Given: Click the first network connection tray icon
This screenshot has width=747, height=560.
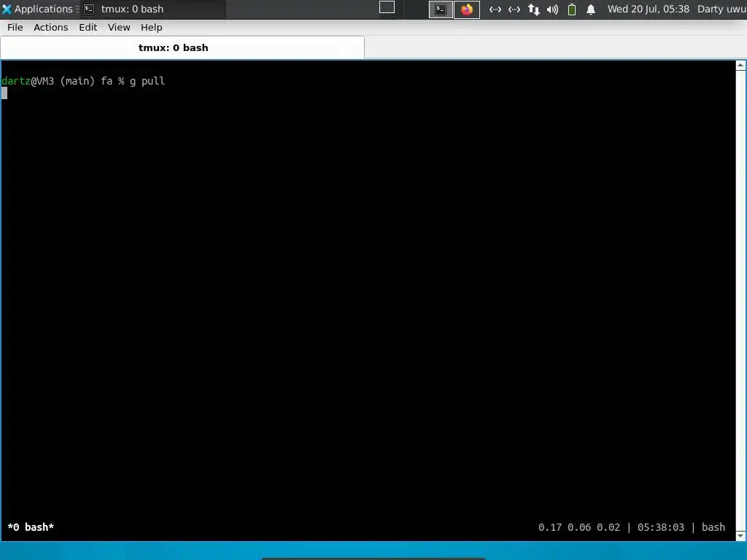Looking at the screenshot, I should [495, 9].
